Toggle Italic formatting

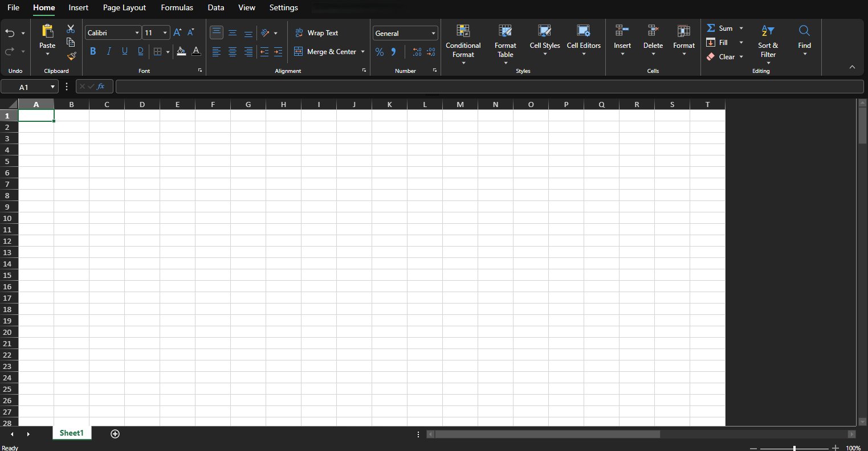tap(109, 52)
